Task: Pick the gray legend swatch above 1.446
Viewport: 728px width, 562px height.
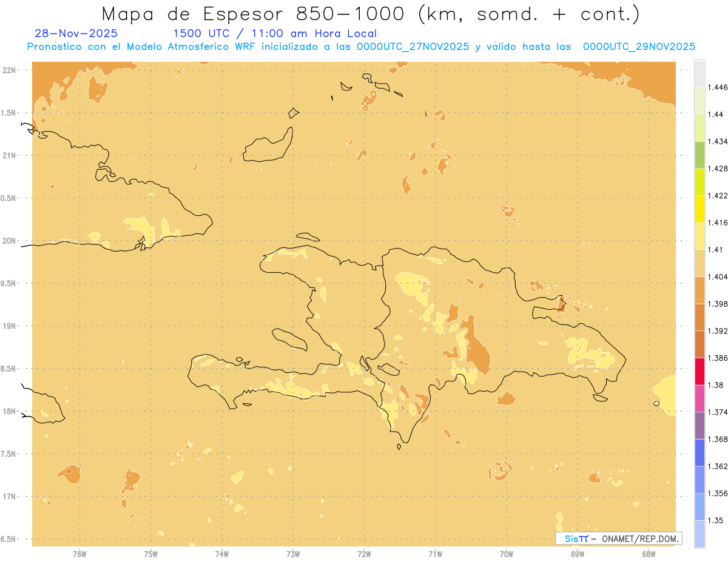Action: point(699,73)
